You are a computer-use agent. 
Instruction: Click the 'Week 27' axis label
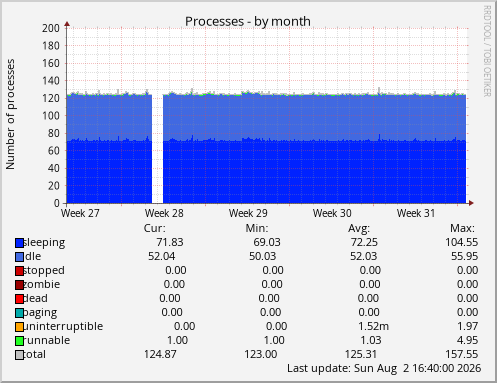[80, 213]
